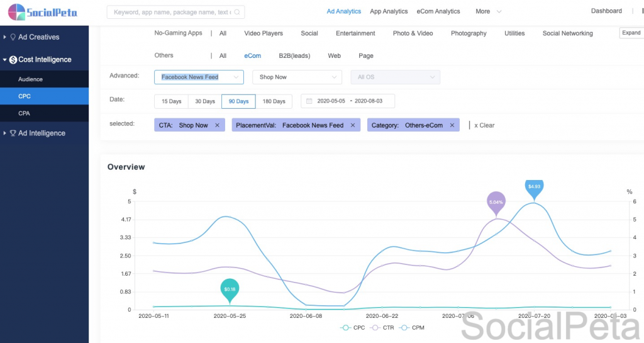Viewport: 644px width, 343px height.
Task: Remove the PlacementVal Facebook News Feed tag
Action: coord(352,125)
